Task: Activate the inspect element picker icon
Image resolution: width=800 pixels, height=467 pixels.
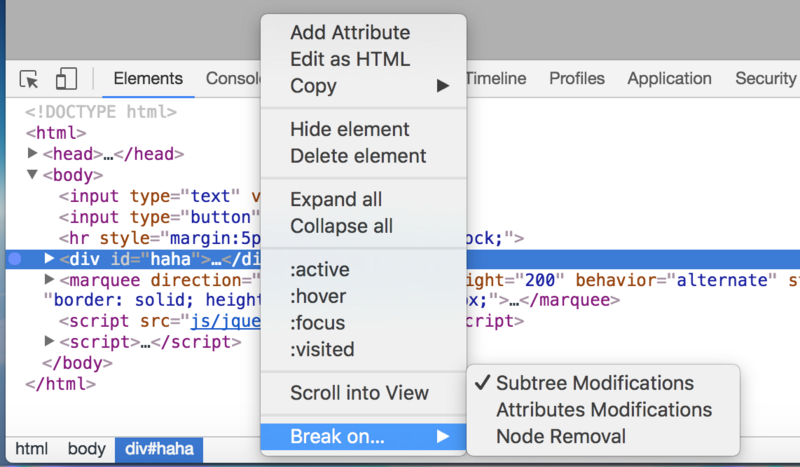Action: [29, 79]
